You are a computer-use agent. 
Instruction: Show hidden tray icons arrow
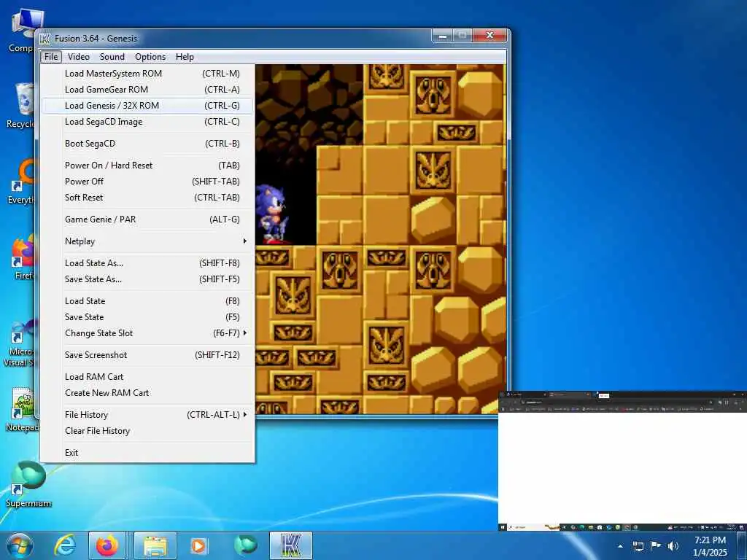click(620, 546)
